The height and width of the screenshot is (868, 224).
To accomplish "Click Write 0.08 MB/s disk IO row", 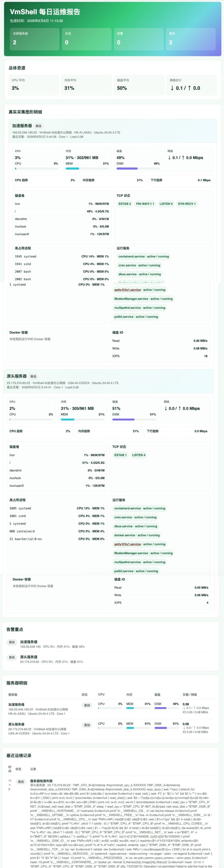I will tap(160, 348).
